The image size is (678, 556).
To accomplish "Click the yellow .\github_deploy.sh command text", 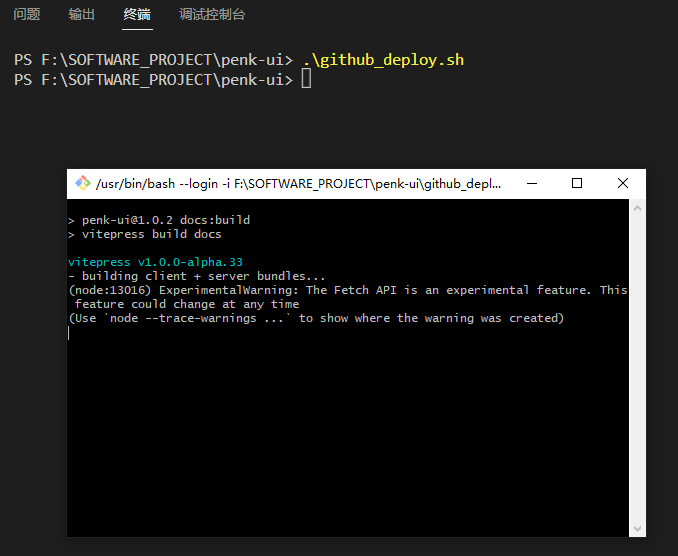I will 384,60.
